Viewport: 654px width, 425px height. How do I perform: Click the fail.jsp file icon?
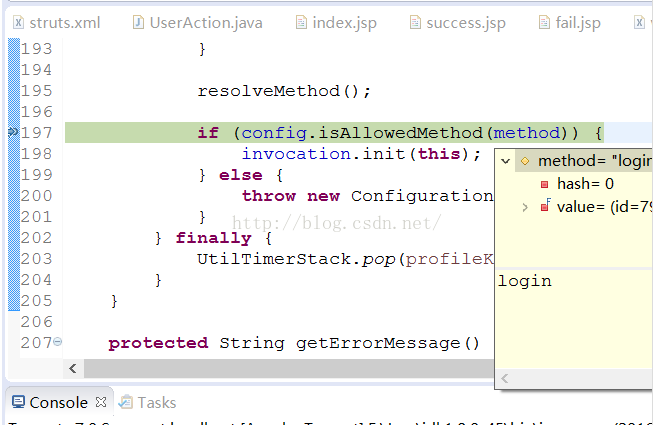pyautogui.click(x=544, y=23)
